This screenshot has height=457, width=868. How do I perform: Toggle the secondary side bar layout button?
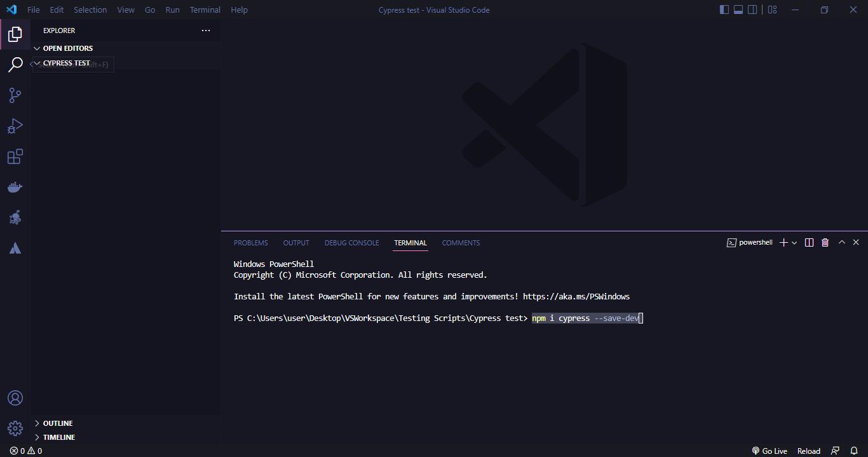(752, 10)
